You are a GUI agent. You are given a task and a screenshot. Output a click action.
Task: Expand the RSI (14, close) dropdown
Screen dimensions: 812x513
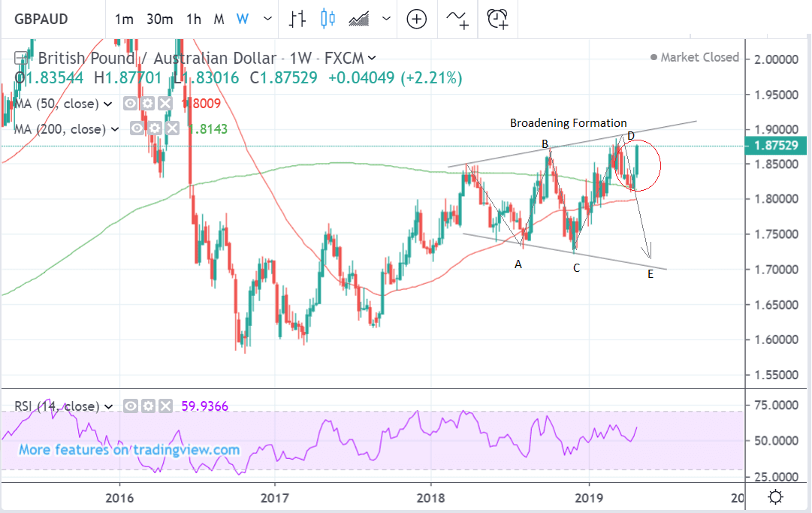click(108, 406)
